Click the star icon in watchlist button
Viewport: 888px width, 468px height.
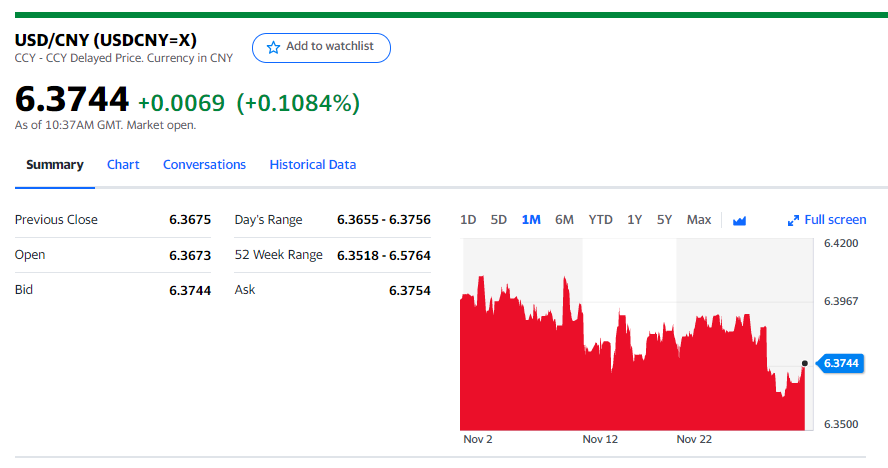273,47
